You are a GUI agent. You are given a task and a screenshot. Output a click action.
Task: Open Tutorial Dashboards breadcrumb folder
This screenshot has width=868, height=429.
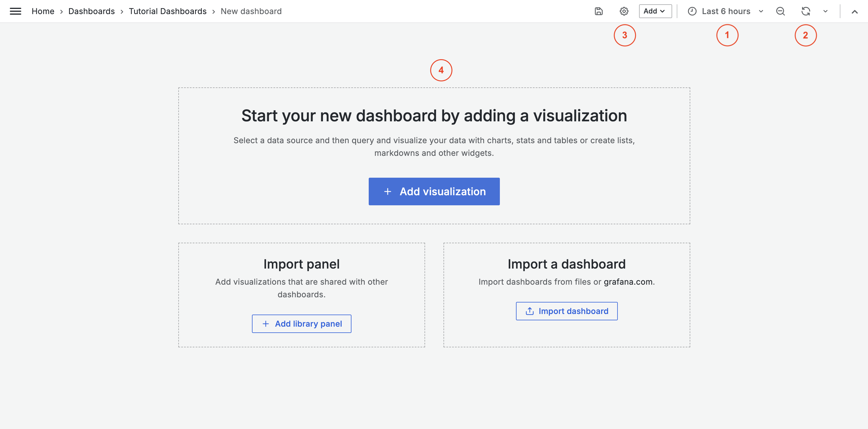tap(167, 11)
